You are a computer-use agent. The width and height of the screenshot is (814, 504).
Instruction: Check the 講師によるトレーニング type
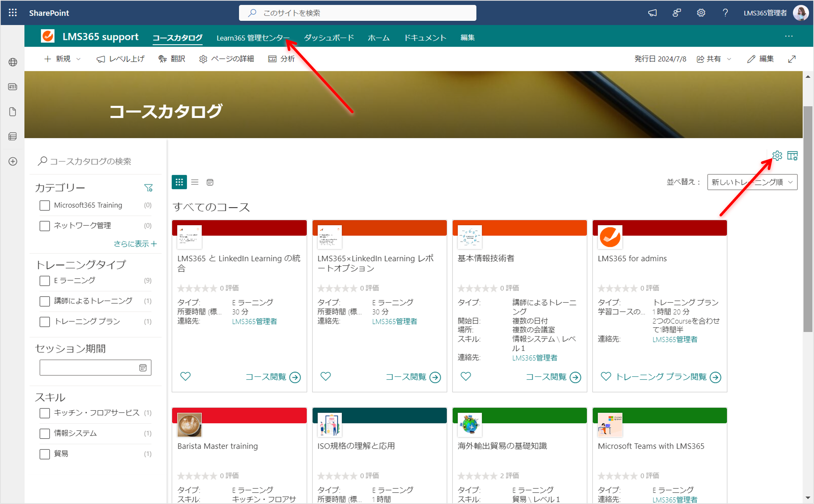click(x=45, y=301)
